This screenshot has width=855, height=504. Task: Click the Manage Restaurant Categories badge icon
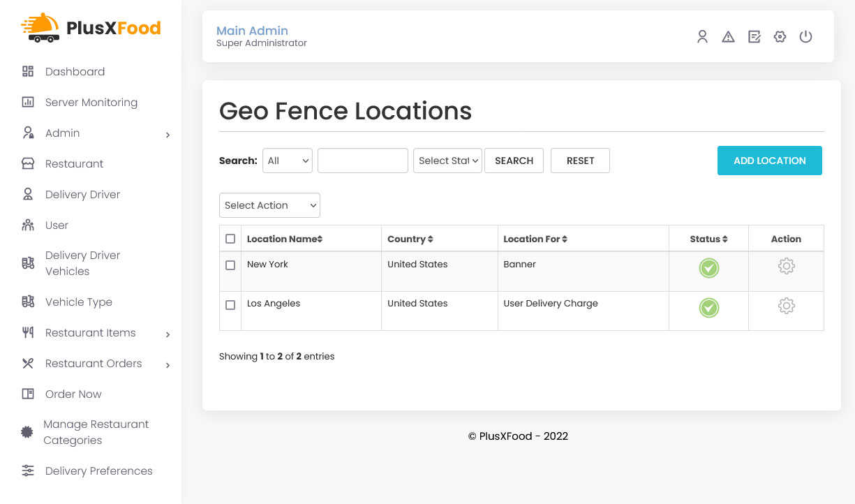click(27, 432)
